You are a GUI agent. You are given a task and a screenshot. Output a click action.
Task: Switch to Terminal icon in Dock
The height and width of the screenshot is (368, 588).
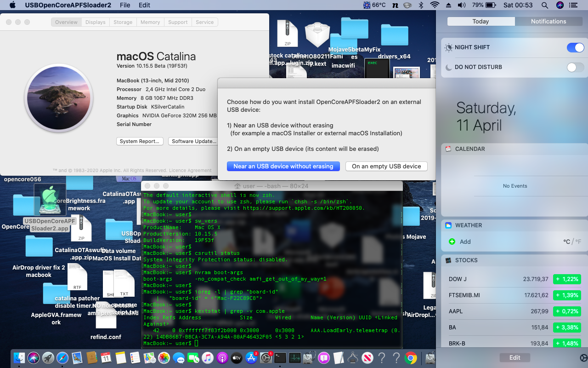pyautogui.click(x=280, y=357)
